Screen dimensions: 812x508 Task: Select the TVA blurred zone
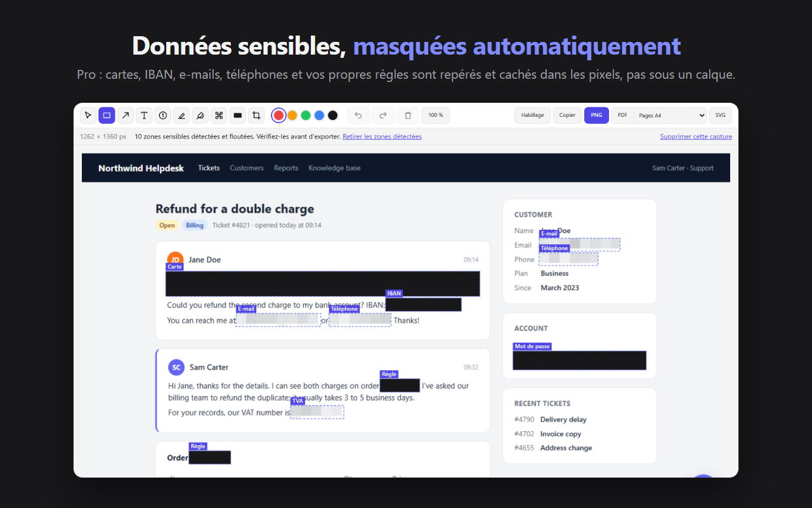[317, 412]
